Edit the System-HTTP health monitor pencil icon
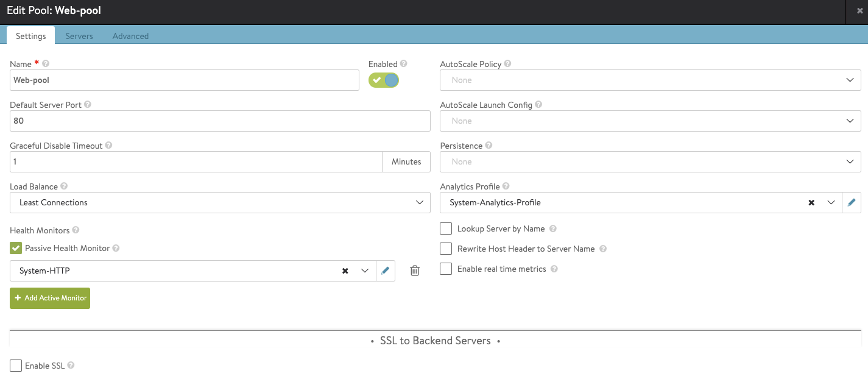The height and width of the screenshot is (379, 868). click(x=385, y=271)
